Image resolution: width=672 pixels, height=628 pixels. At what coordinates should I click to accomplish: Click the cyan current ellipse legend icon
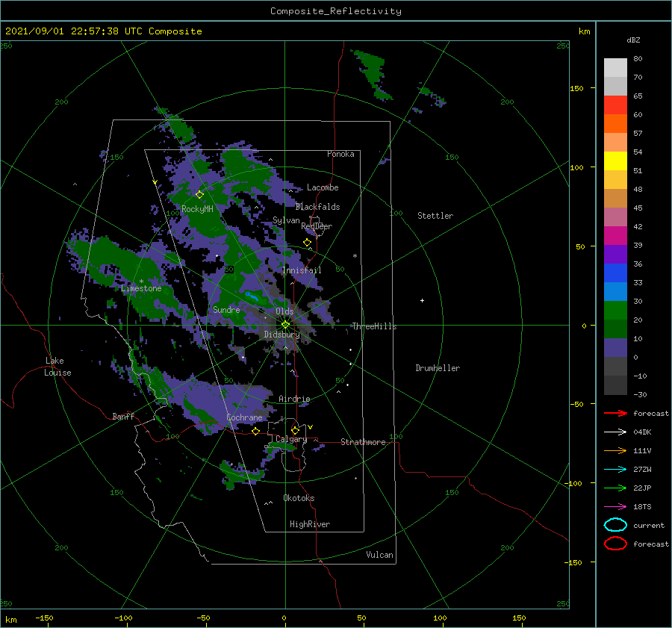pyautogui.click(x=615, y=525)
